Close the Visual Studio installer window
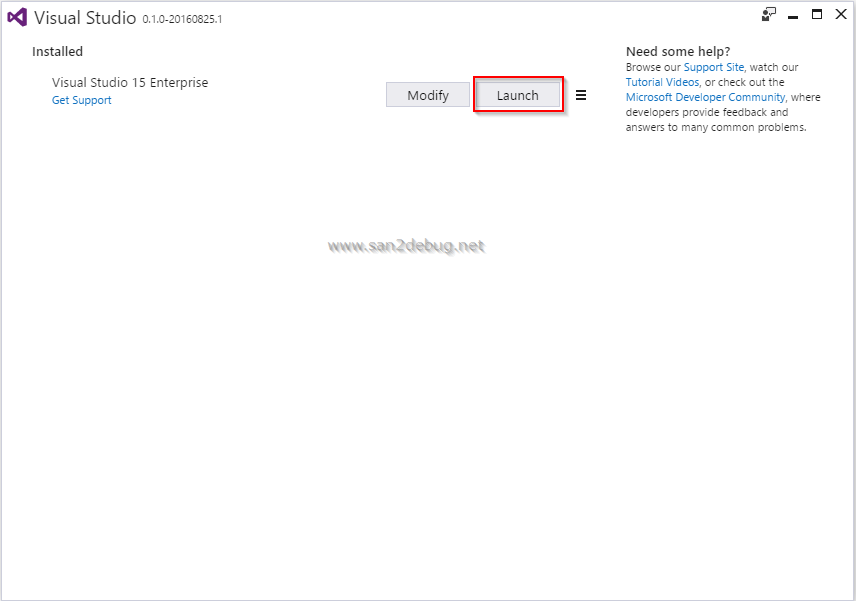Viewport: 856px width, 601px height. pos(841,15)
